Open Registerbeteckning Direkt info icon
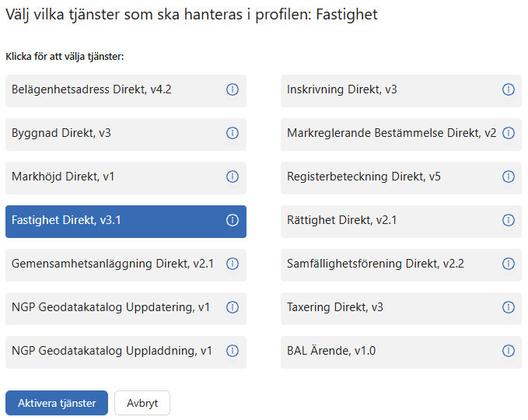Image resolution: width=528 pixels, height=420 pixels. tap(509, 177)
